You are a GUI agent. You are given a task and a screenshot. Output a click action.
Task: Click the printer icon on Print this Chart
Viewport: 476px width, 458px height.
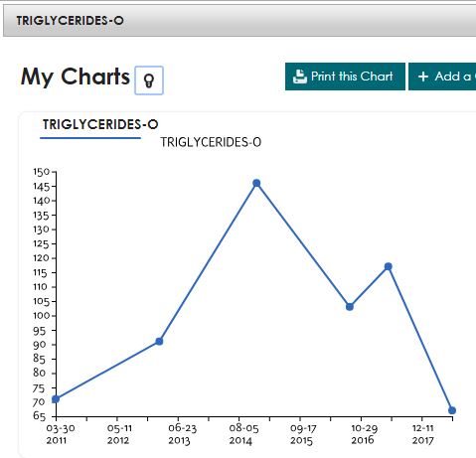point(300,76)
